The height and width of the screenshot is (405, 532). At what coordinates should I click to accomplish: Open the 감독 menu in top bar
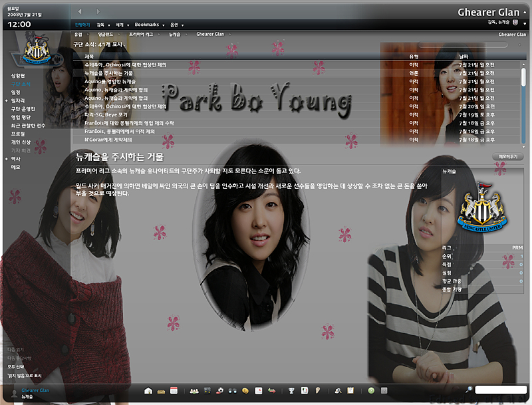click(x=102, y=25)
